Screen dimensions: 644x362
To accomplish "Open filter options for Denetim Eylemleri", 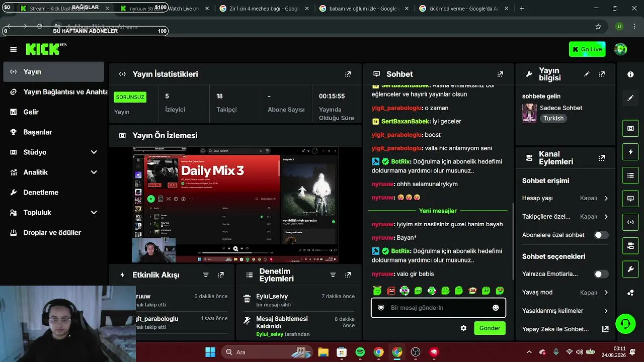I will 333,275.
